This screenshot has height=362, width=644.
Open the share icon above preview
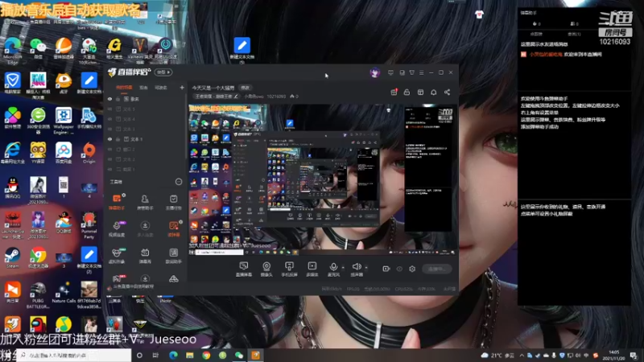tap(447, 93)
